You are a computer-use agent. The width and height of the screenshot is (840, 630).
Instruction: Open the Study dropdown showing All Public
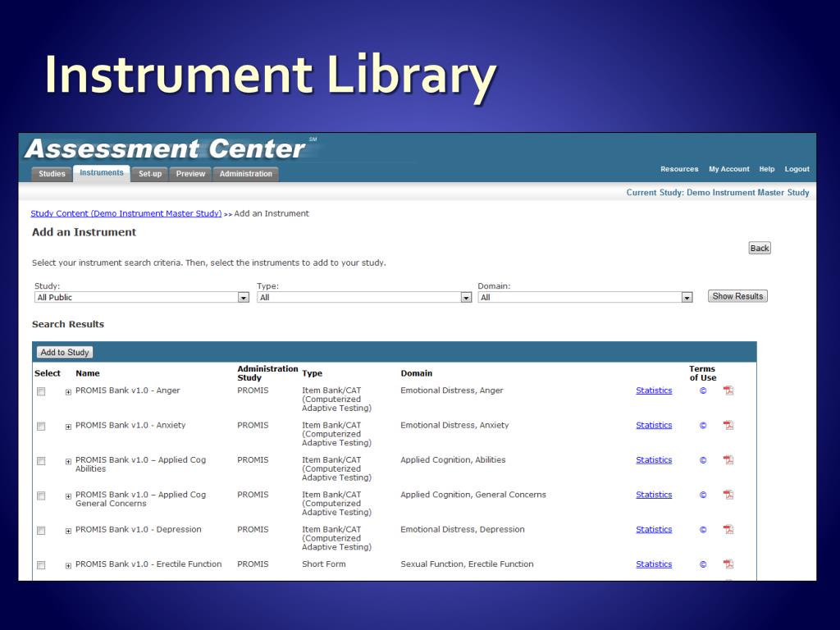[142, 297]
